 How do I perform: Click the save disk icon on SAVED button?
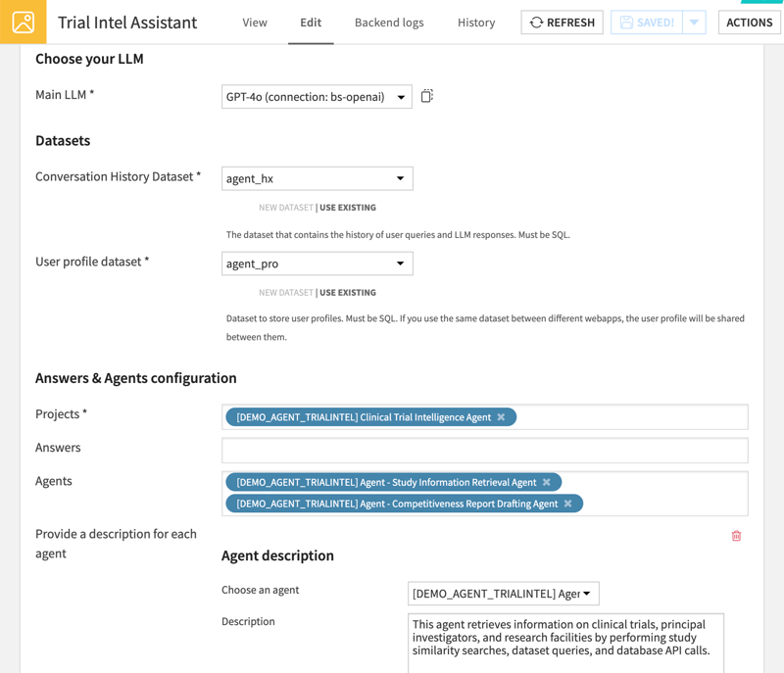pos(627,22)
